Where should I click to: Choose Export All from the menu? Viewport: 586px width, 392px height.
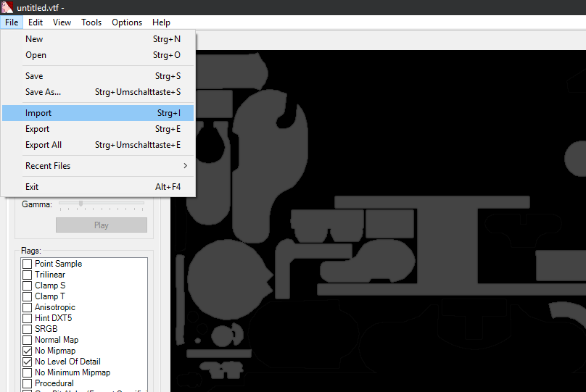98,145
